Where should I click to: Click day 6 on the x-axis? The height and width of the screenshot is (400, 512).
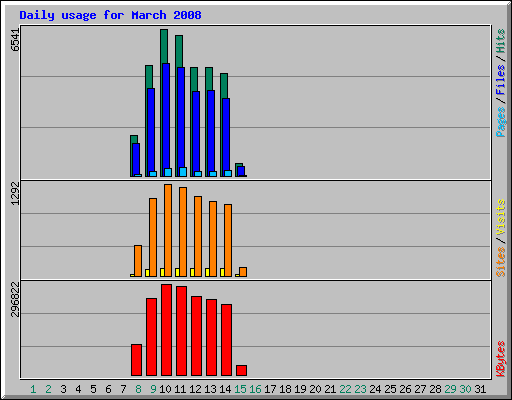pyautogui.click(x=108, y=389)
